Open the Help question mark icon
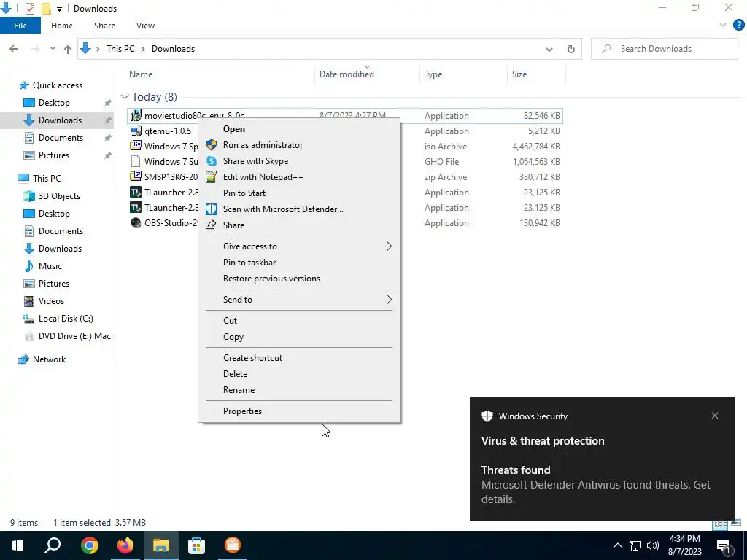Viewport: 747px width, 560px height. (738, 26)
